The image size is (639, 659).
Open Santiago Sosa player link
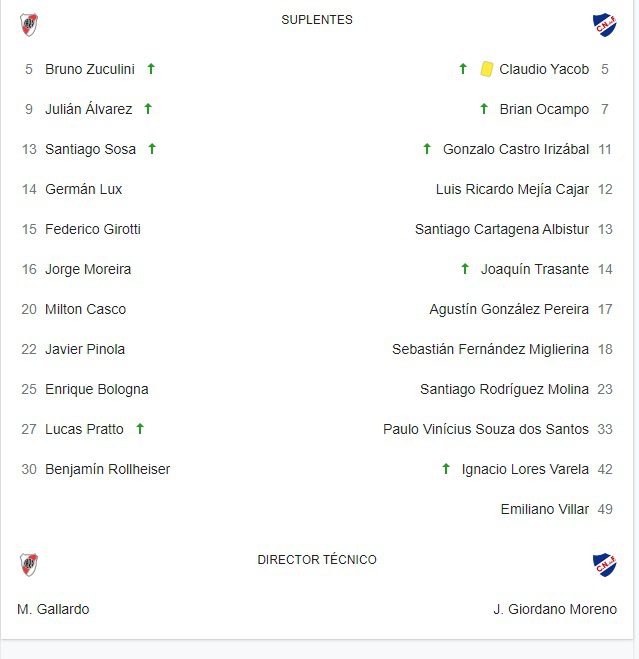tap(90, 149)
